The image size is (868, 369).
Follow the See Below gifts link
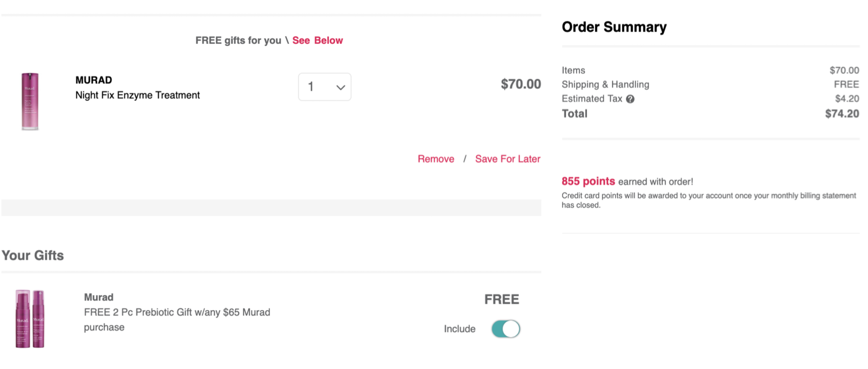coord(317,40)
